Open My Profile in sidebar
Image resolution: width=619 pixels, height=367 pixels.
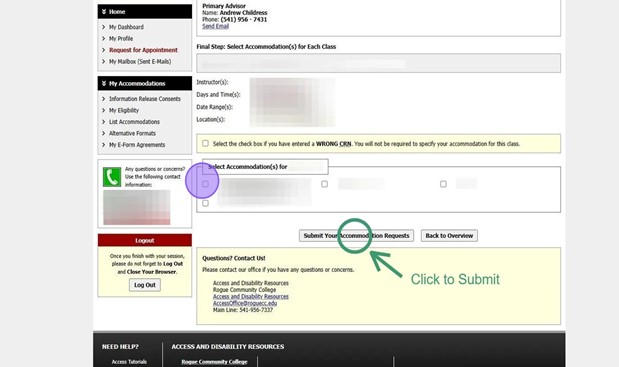[x=121, y=39]
